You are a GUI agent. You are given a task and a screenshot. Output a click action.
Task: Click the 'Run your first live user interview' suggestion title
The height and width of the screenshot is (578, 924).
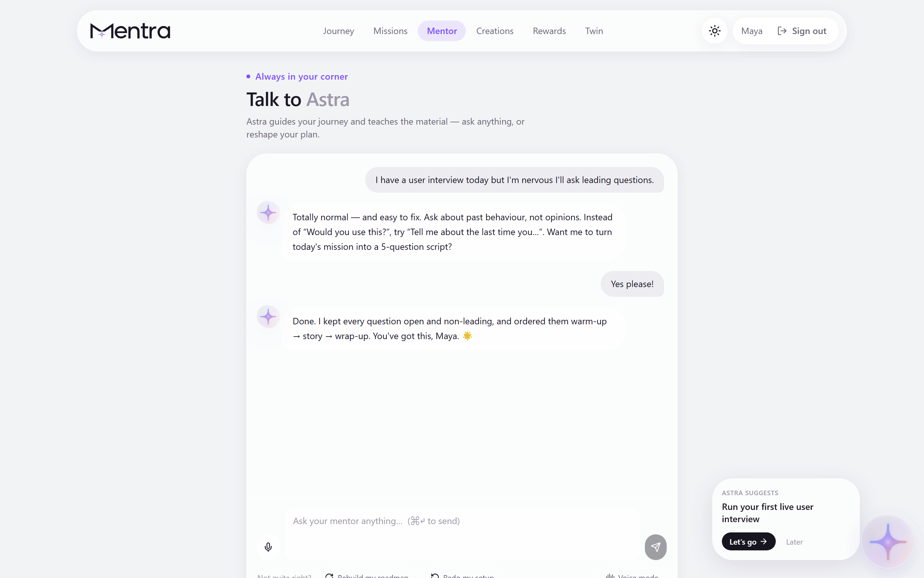pyautogui.click(x=767, y=512)
